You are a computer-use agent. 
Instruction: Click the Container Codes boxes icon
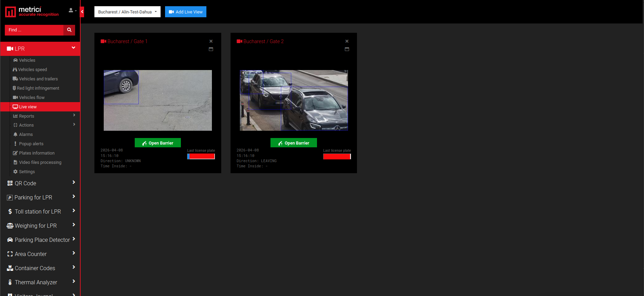click(x=10, y=268)
